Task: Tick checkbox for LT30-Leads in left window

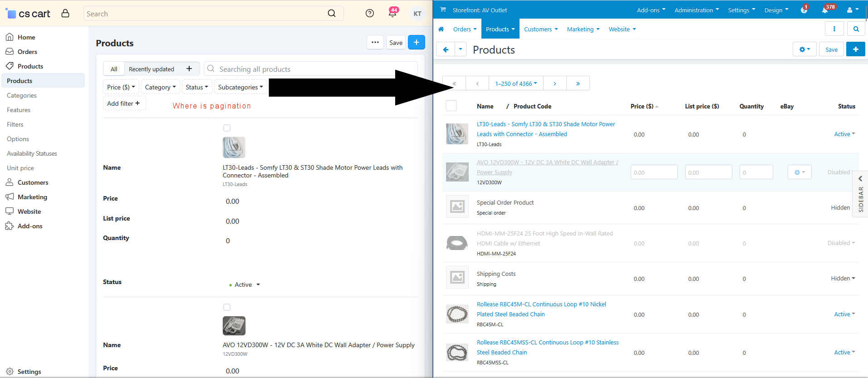Action: tap(227, 128)
